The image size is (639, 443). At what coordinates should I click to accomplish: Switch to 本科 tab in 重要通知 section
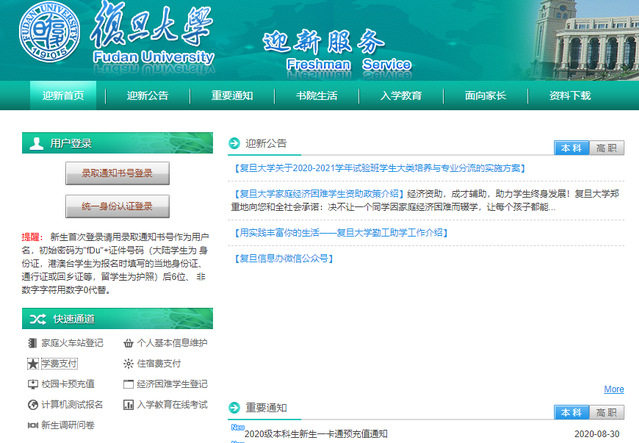(572, 412)
